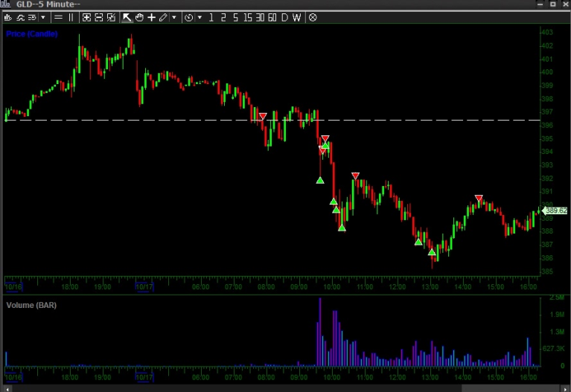Click the zoom in icon
Screen dimensions: 571x392
coord(86,17)
